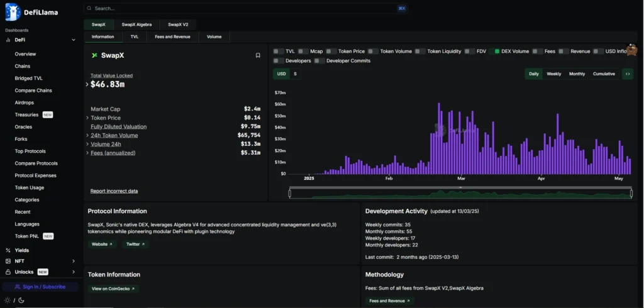Click the Yields percent icon
The image size is (644, 308).
click(x=8, y=250)
